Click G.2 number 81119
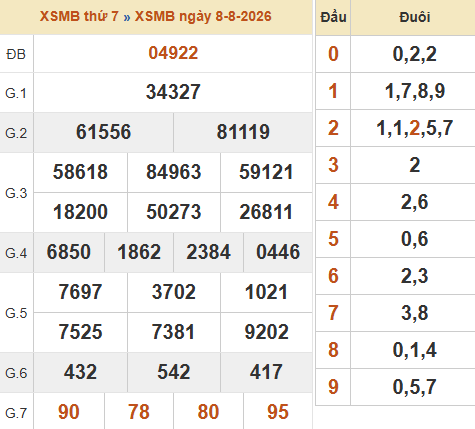This screenshot has height=429, width=475. click(243, 132)
